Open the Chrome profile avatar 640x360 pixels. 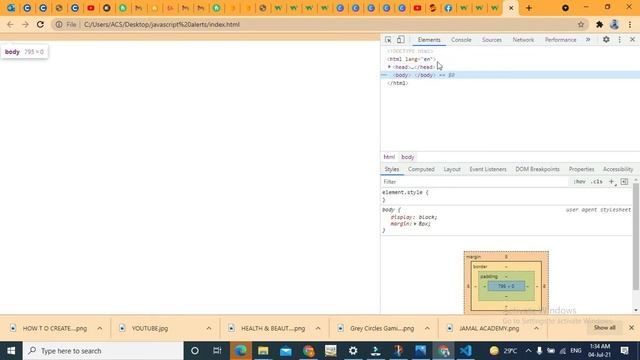pyautogui.click(x=614, y=24)
